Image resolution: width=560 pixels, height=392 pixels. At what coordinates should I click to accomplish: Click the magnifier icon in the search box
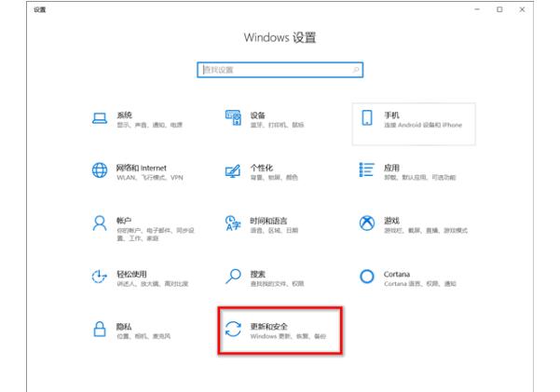tap(356, 70)
